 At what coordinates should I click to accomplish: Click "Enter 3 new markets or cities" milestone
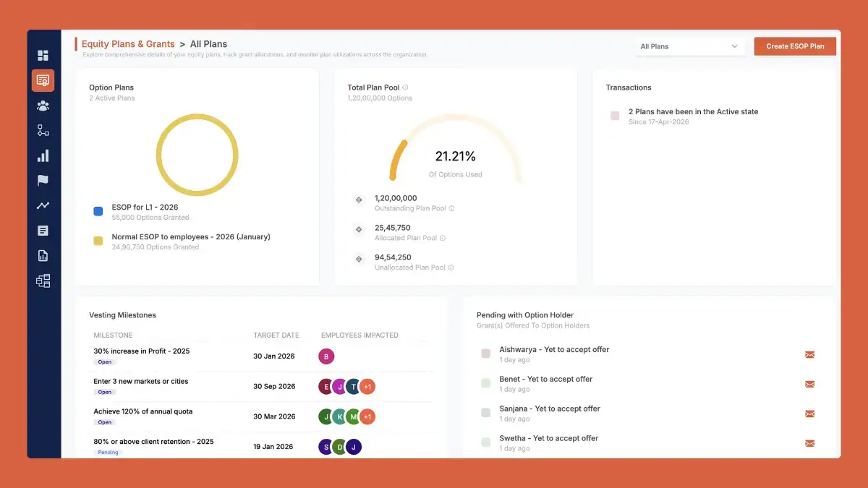(141, 382)
